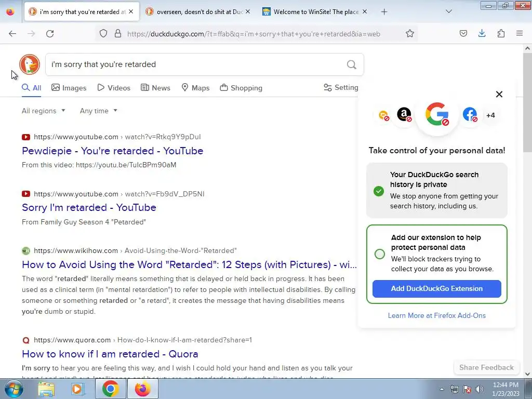This screenshot has width=532, height=399.
Task: Click the Action Center flag tray icon
Action: (467, 389)
